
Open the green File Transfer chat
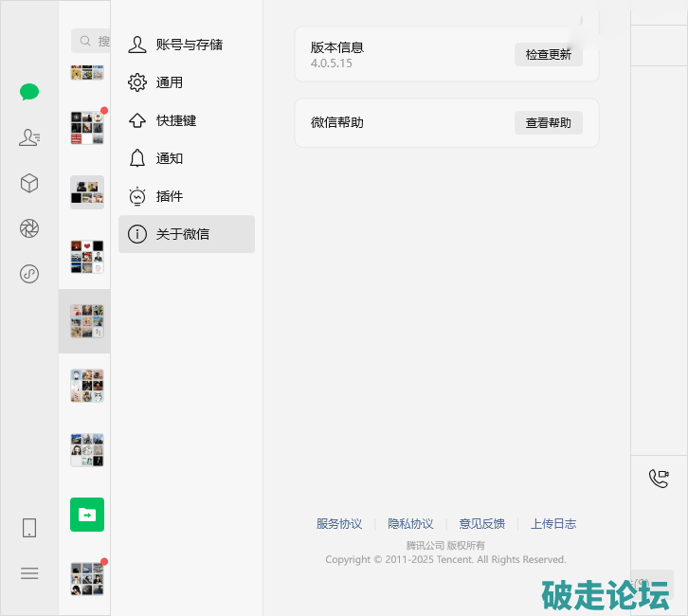tap(86, 515)
